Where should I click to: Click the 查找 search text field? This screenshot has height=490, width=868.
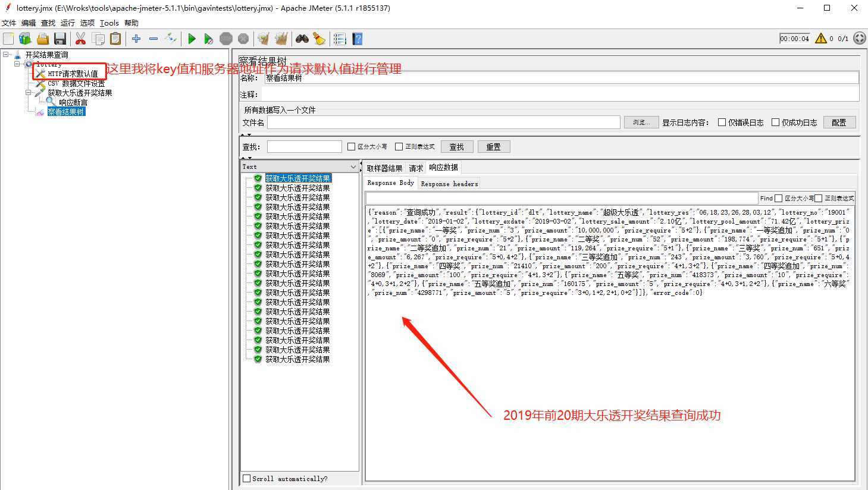305,147
